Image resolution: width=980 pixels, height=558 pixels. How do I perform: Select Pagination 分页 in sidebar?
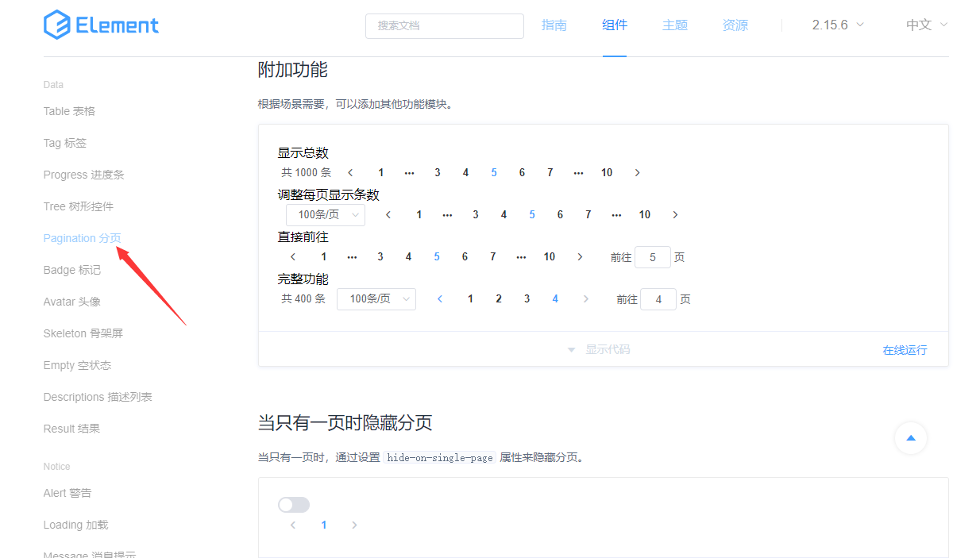point(83,238)
